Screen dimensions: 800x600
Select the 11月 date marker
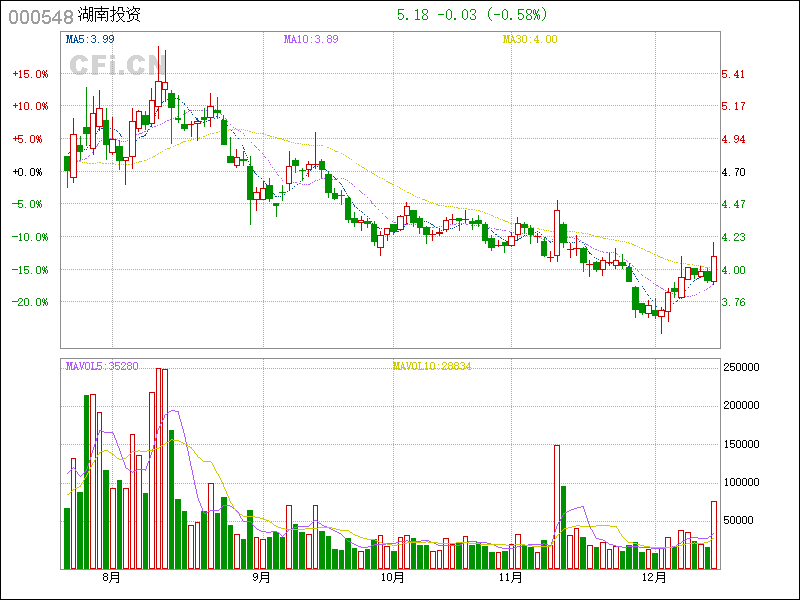511,577
